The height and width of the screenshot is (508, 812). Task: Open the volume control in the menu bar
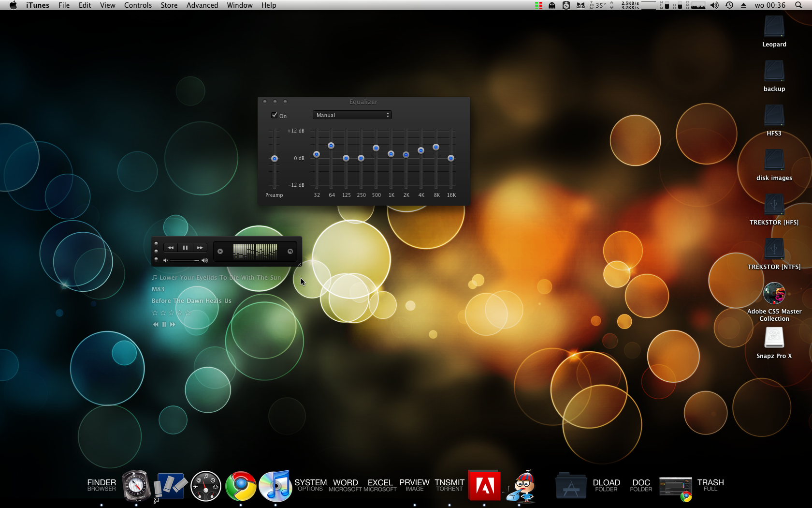[x=714, y=5]
